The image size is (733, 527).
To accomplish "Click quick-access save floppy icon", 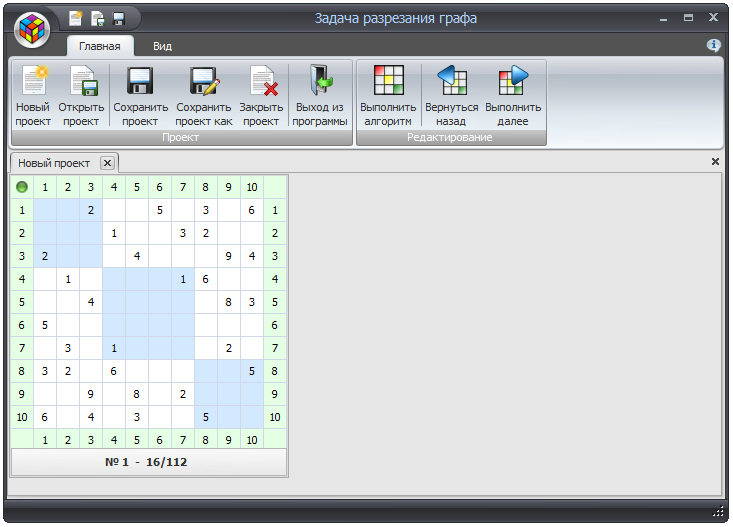I will tap(119, 19).
